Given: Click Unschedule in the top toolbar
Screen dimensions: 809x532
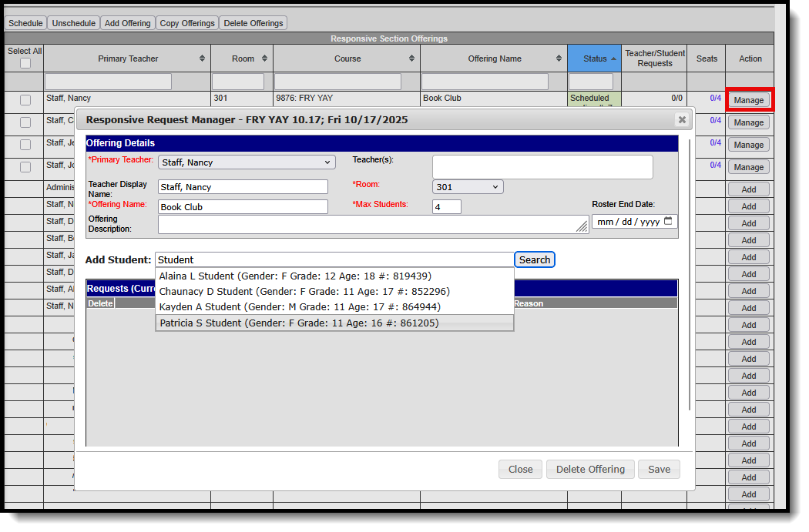Looking at the screenshot, I should [73, 22].
